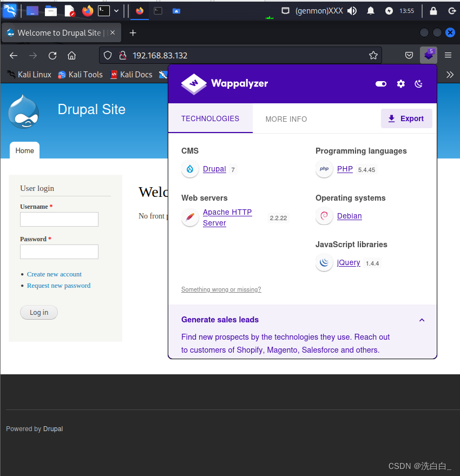
Task: Open the Kali Tools bookmark
Action: click(80, 75)
